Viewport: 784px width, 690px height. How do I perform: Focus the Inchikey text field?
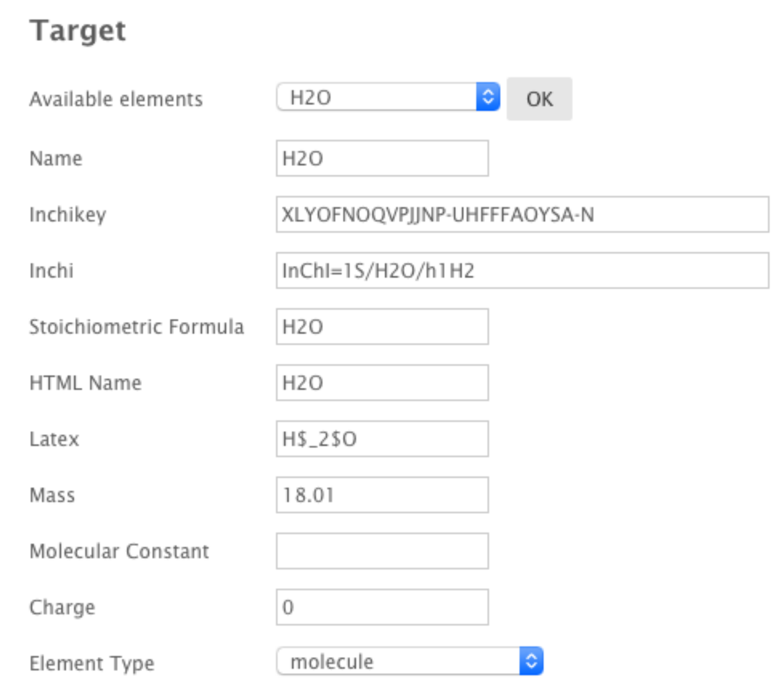[522, 214]
